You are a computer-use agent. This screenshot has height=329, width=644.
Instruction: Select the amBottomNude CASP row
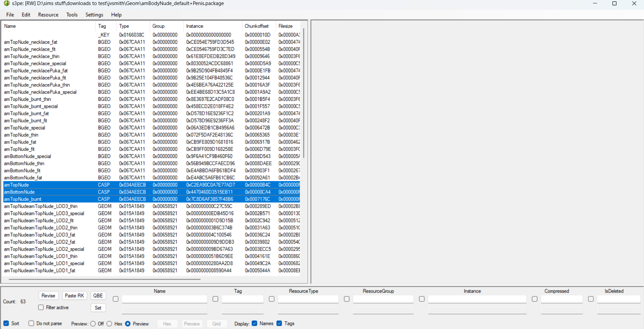[151, 192]
